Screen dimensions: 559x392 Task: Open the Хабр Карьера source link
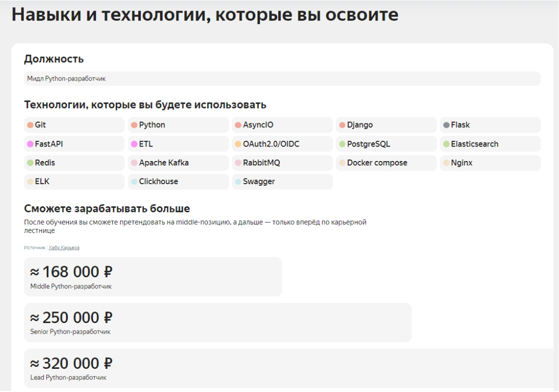click(64, 248)
